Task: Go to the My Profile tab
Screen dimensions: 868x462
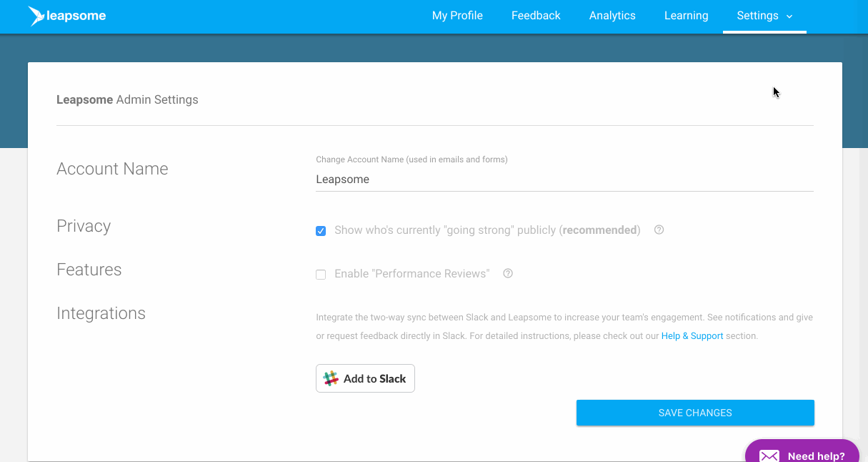Action: point(457,16)
